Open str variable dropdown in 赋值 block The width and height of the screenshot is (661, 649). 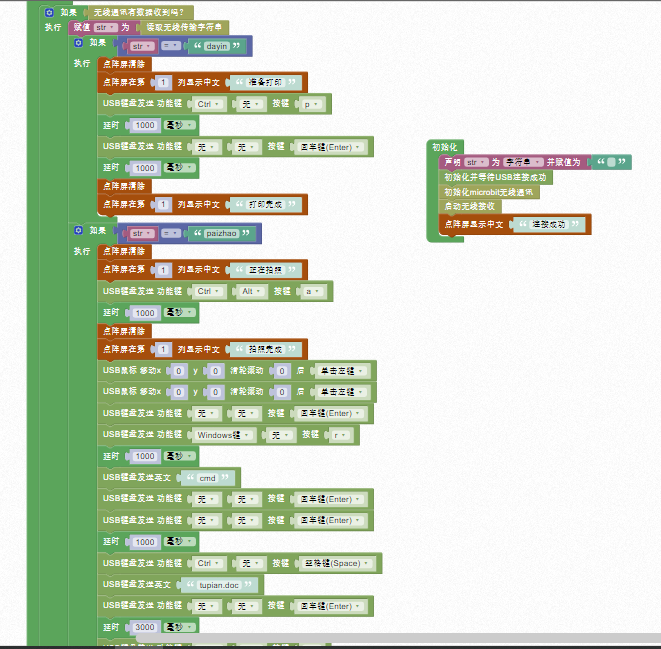point(105,27)
